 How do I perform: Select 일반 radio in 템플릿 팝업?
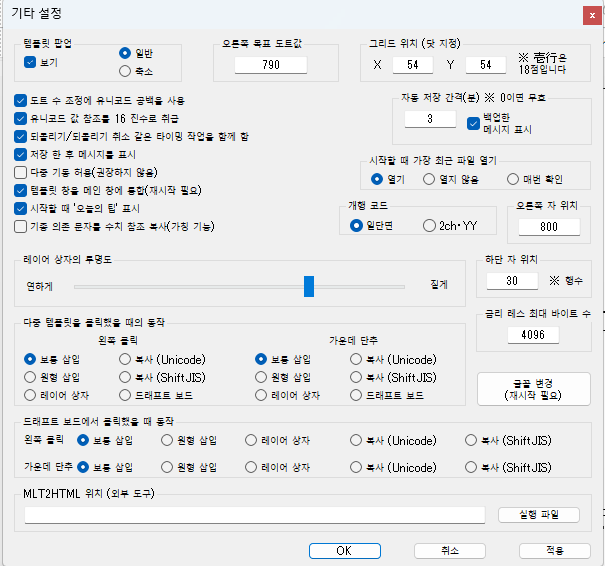pyautogui.click(x=125, y=53)
